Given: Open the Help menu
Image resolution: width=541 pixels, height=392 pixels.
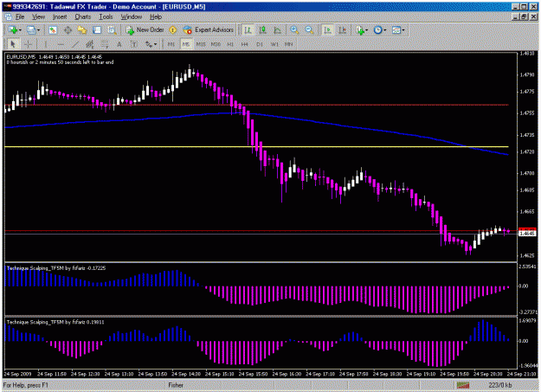Looking at the screenshot, I should 156,17.
